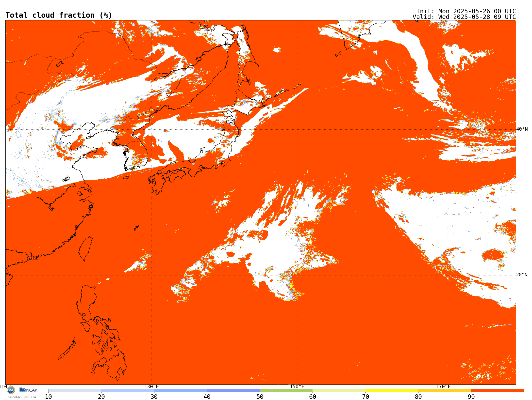Click the colorbar tick label 40

tap(207, 397)
